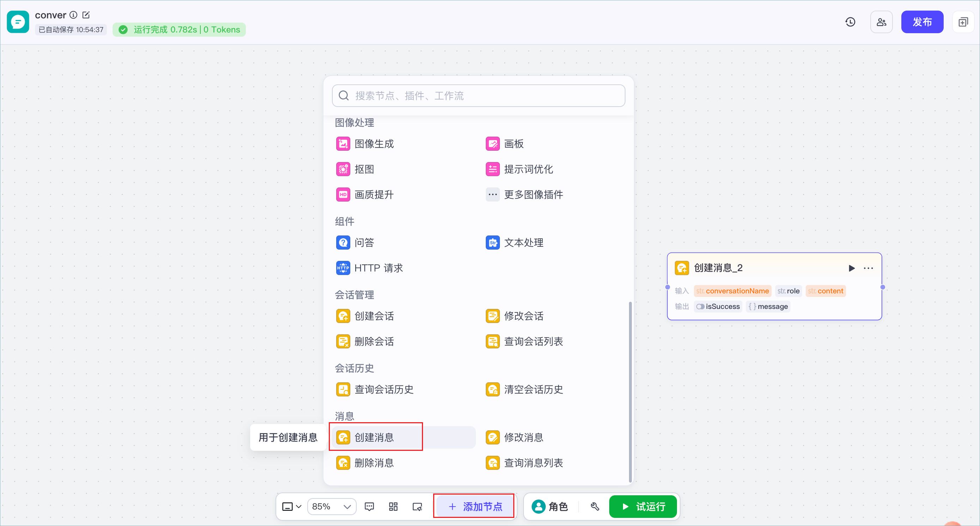Open more options on 创建消息_2 node
The height and width of the screenshot is (526, 980).
(x=868, y=268)
